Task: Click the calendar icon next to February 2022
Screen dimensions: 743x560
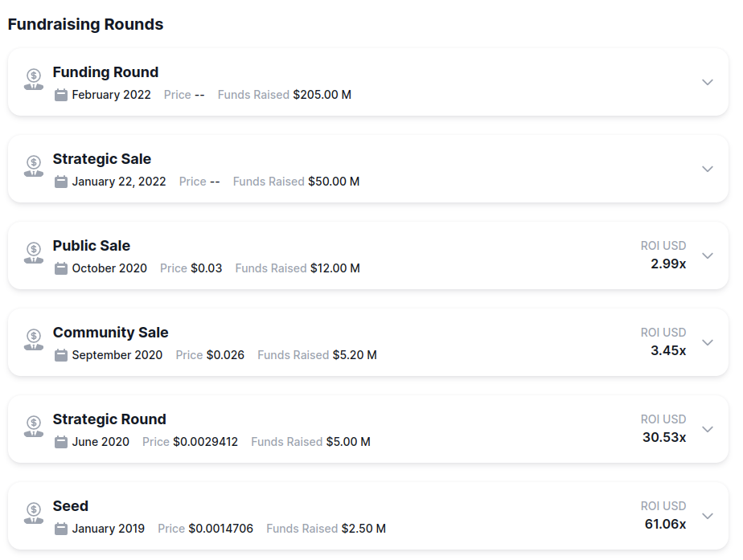Action: (61, 95)
